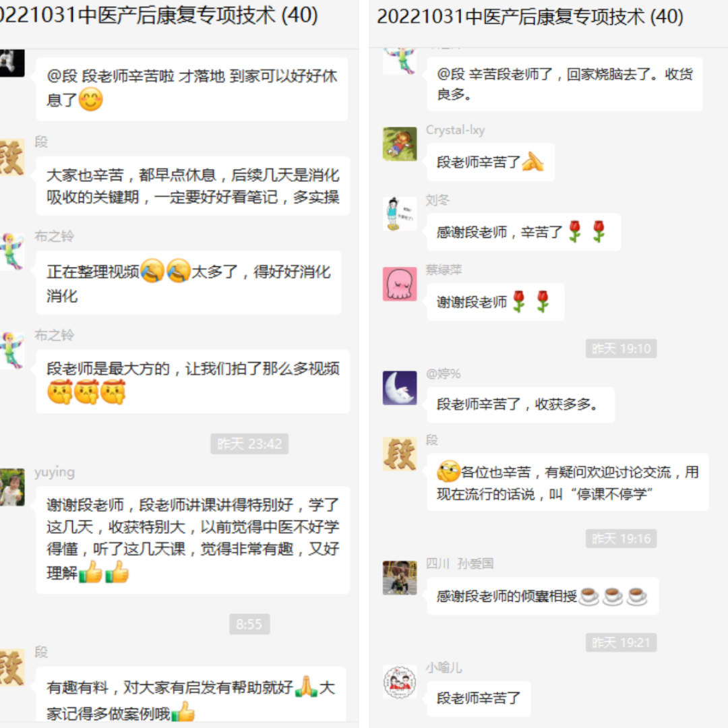The image size is (728, 728).
Task: Click the pink octopus avatar of 蔡绿萍
Action: pos(399,284)
